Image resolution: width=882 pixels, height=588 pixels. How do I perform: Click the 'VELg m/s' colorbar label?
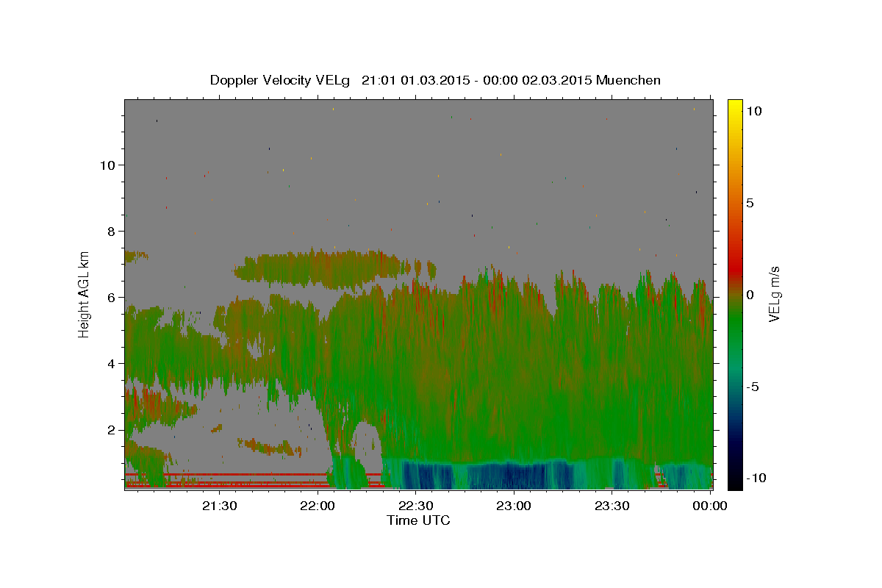coord(774,294)
